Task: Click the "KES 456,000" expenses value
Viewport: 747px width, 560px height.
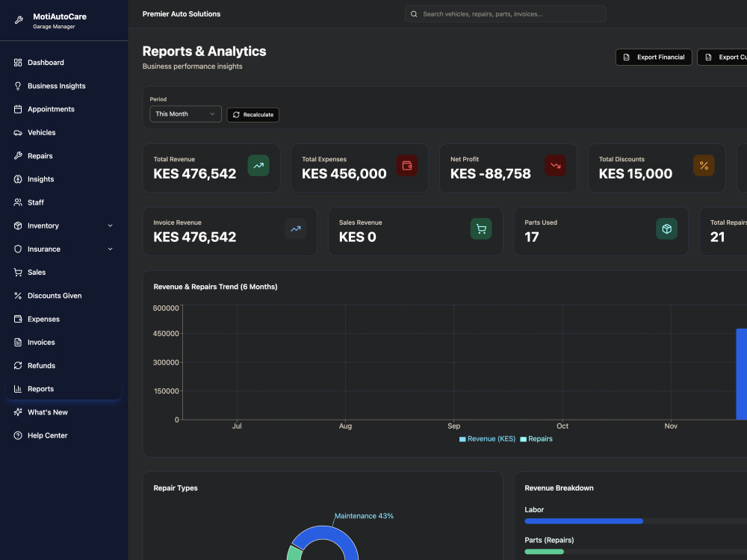Action: pos(344,174)
